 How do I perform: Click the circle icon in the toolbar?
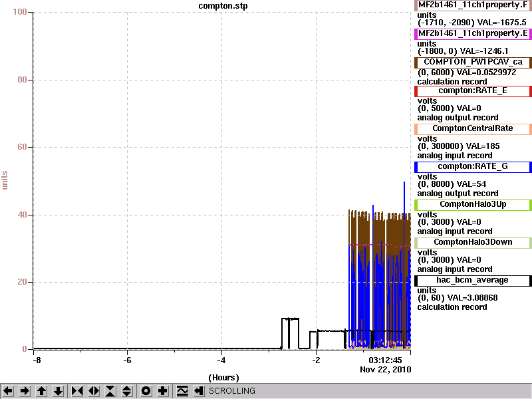click(146, 391)
